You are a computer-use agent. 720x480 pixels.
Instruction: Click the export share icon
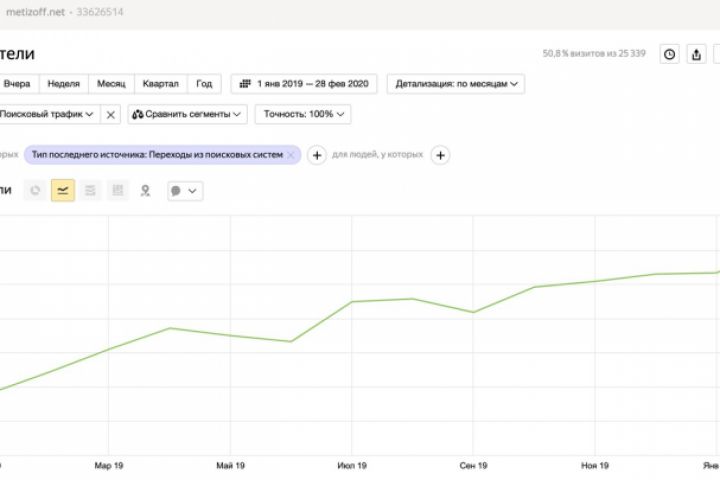(696, 55)
